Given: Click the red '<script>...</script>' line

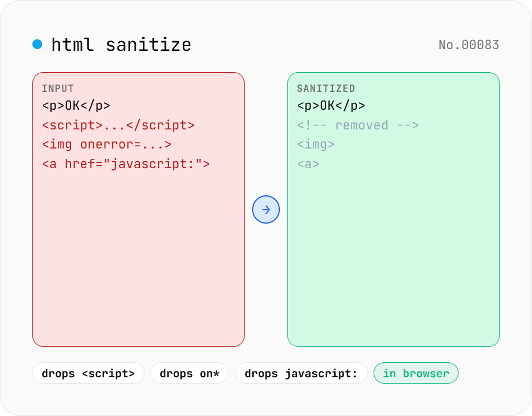Looking at the screenshot, I should tap(118, 125).
